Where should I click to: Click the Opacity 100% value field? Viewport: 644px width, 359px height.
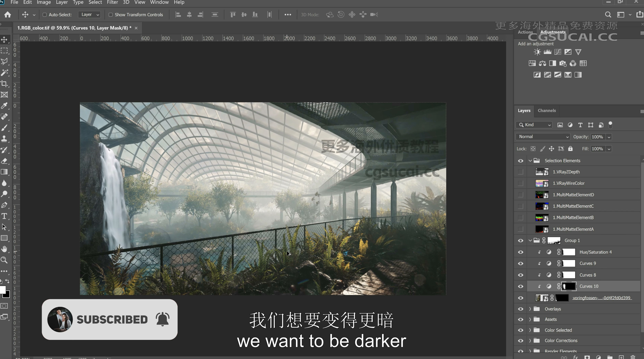click(598, 137)
